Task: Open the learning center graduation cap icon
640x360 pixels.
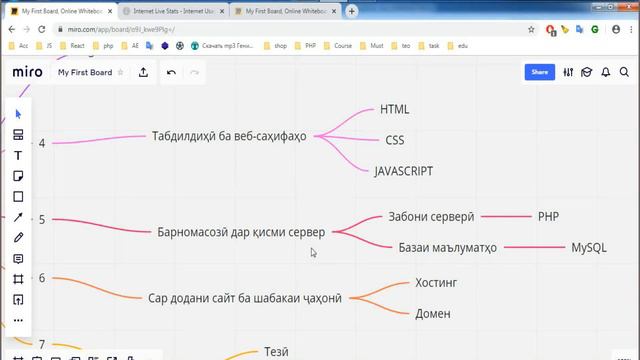Action: pyautogui.click(x=587, y=72)
